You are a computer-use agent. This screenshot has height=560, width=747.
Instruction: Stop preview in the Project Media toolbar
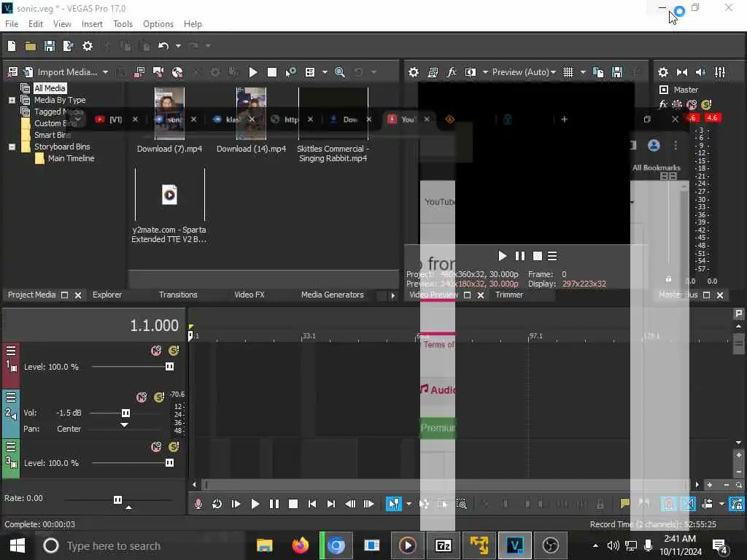(x=272, y=72)
